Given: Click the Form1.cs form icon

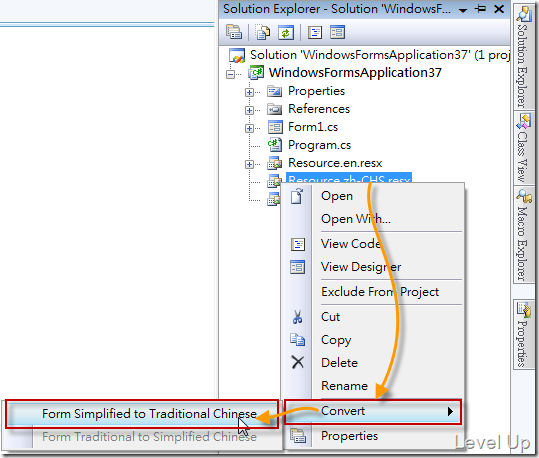Looking at the screenshot, I should [x=275, y=127].
